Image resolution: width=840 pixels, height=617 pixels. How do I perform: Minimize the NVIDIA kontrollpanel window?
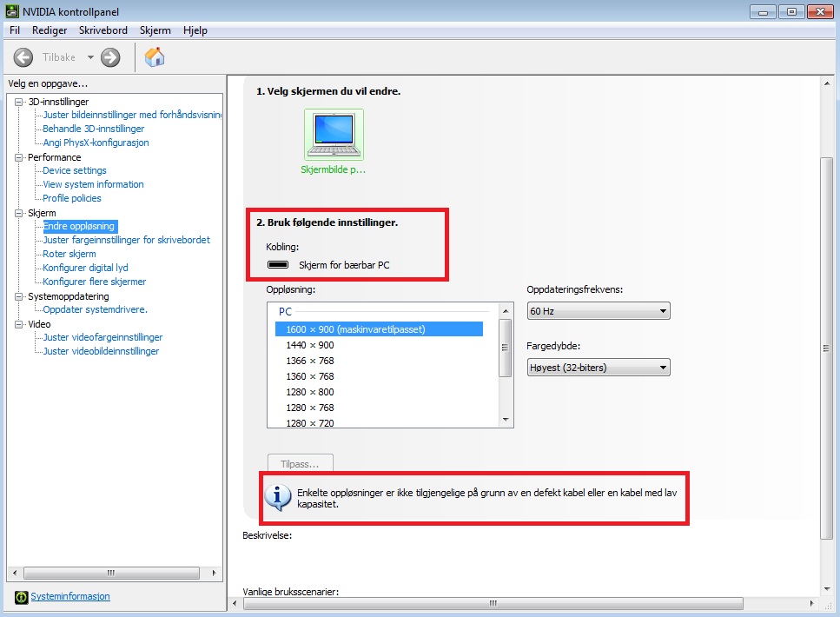(x=763, y=12)
